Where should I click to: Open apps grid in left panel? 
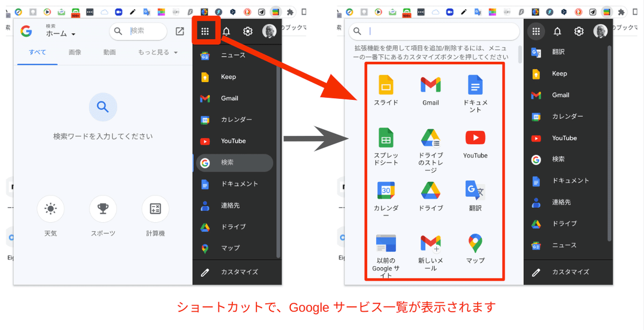pos(204,31)
